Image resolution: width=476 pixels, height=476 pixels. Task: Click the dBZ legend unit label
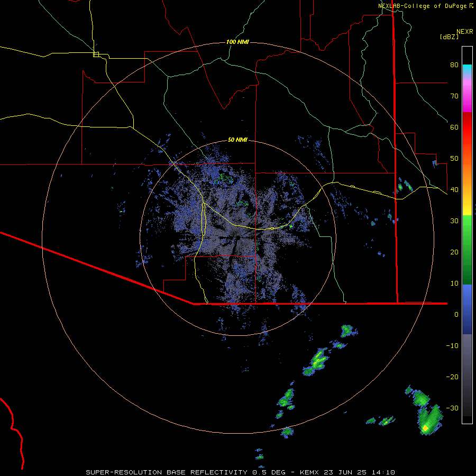click(x=449, y=36)
